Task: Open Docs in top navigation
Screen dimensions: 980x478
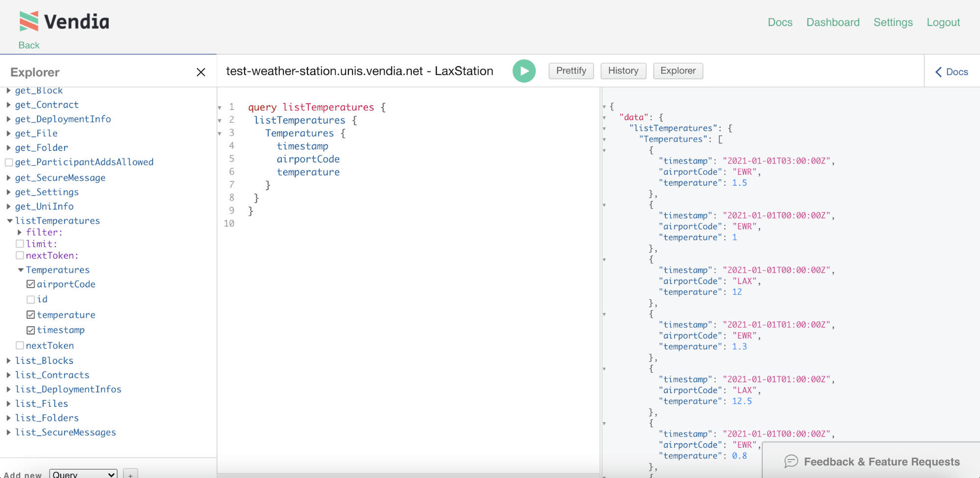Action: coord(780,23)
